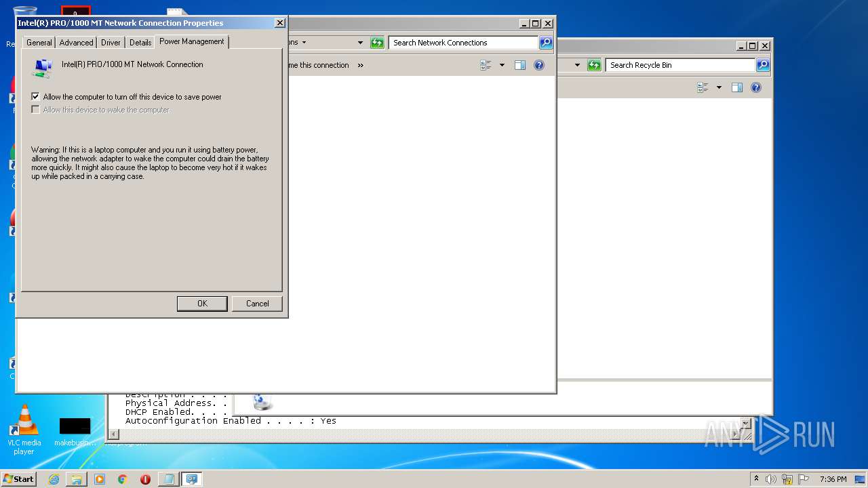Click the network tray icon
This screenshot has width=868, height=488.
tap(787, 479)
